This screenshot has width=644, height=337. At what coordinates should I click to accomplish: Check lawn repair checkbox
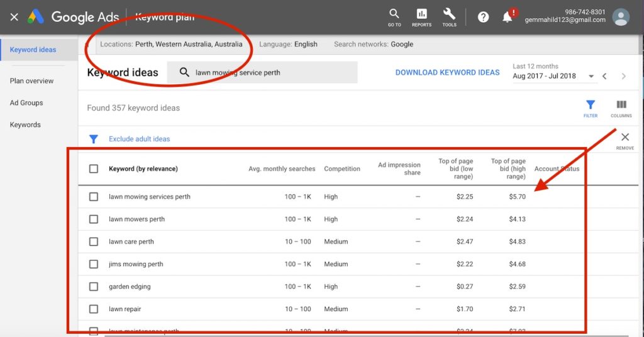tap(94, 309)
